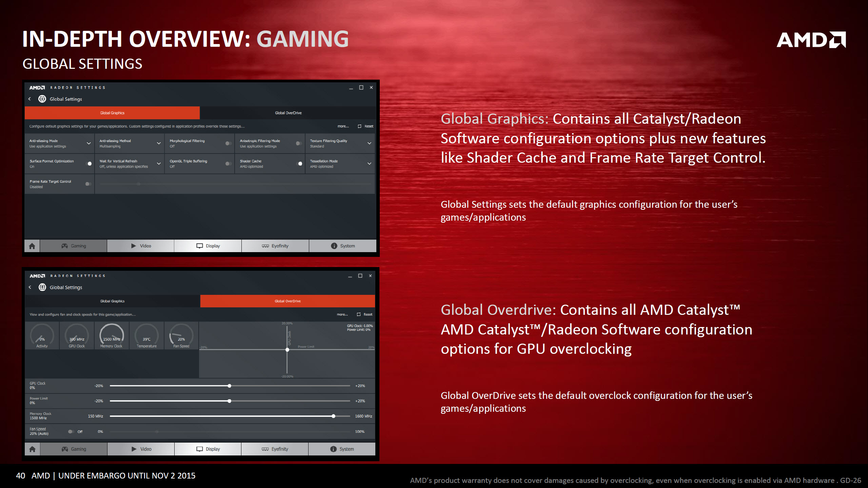Screen dimensions: 868x488
Task: Open Display tab in top window
Action: tap(208, 246)
